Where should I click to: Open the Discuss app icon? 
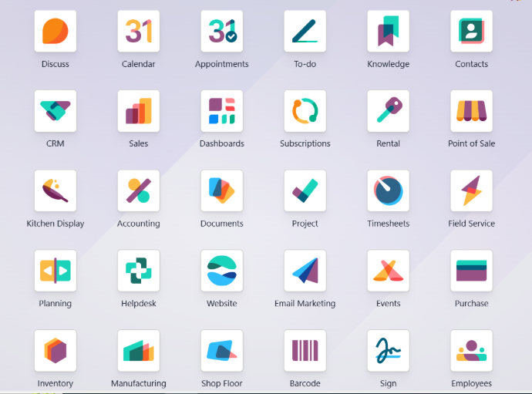click(x=56, y=32)
